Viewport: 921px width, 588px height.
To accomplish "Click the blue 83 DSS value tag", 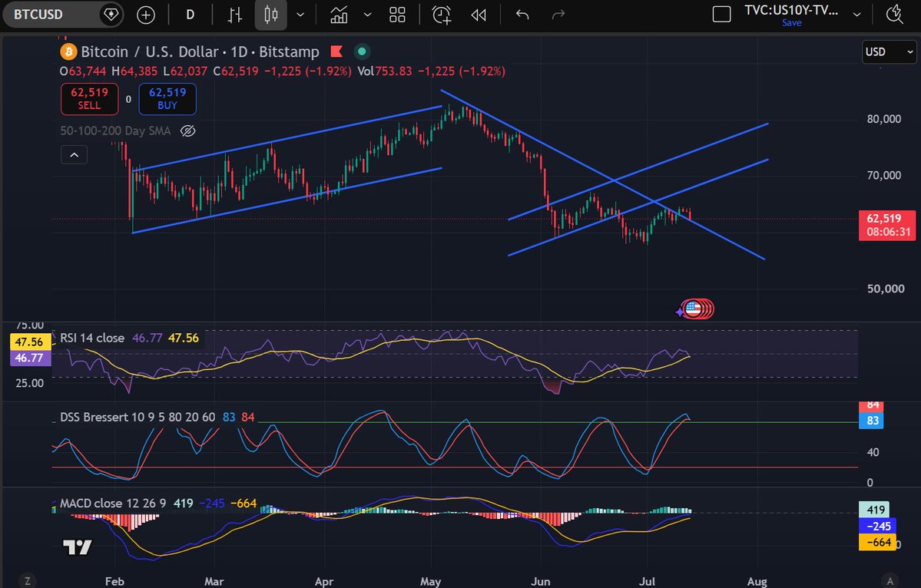I will 872,421.
